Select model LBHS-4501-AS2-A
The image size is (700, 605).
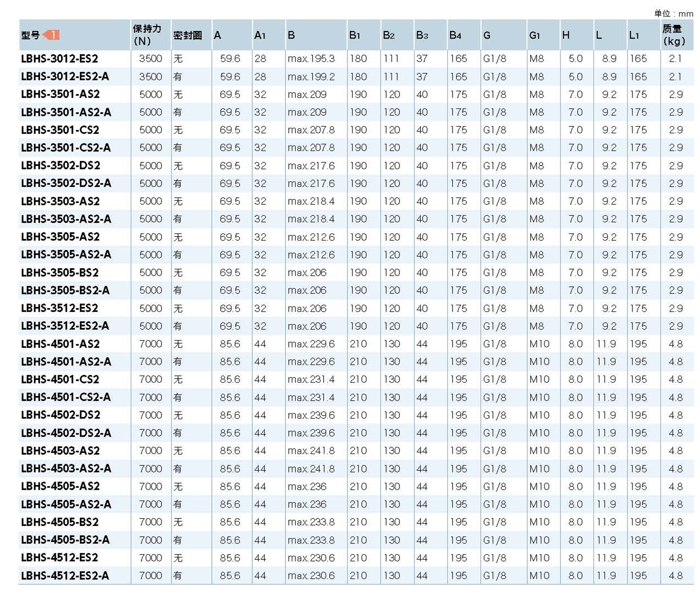tap(66, 362)
